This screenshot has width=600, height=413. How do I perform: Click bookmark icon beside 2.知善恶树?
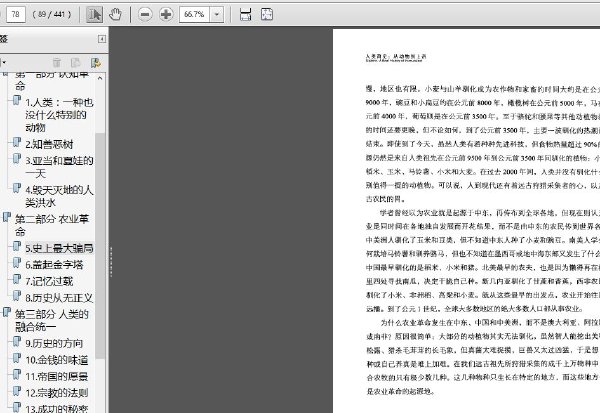[x=17, y=142]
